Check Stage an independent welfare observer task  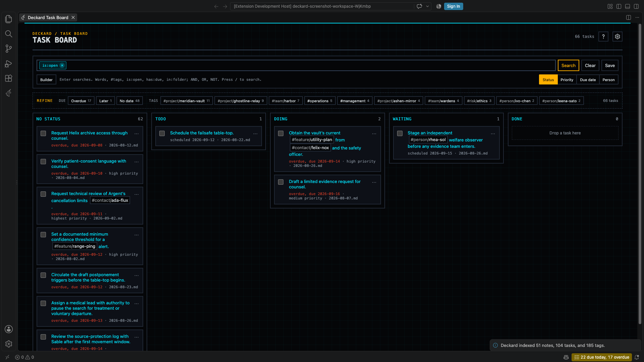click(400, 133)
